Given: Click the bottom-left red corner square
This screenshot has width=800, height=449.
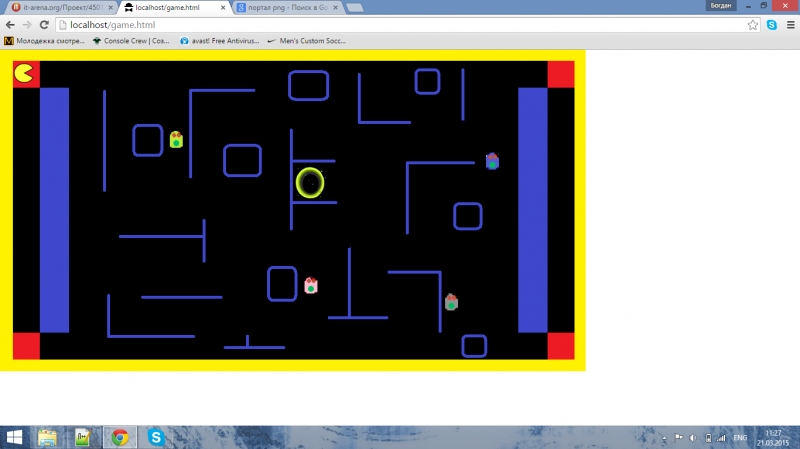Looking at the screenshot, I should pyautogui.click(x=27, y=346).
